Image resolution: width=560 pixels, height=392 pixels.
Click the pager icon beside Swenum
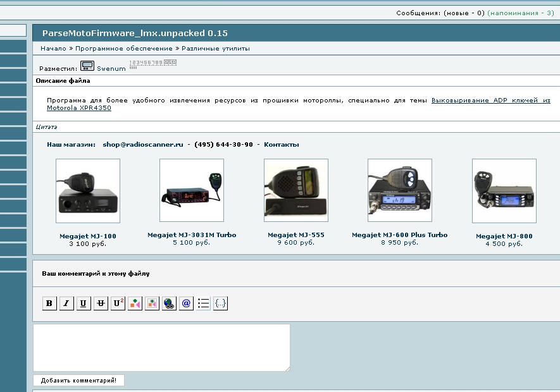pos(87,66)
